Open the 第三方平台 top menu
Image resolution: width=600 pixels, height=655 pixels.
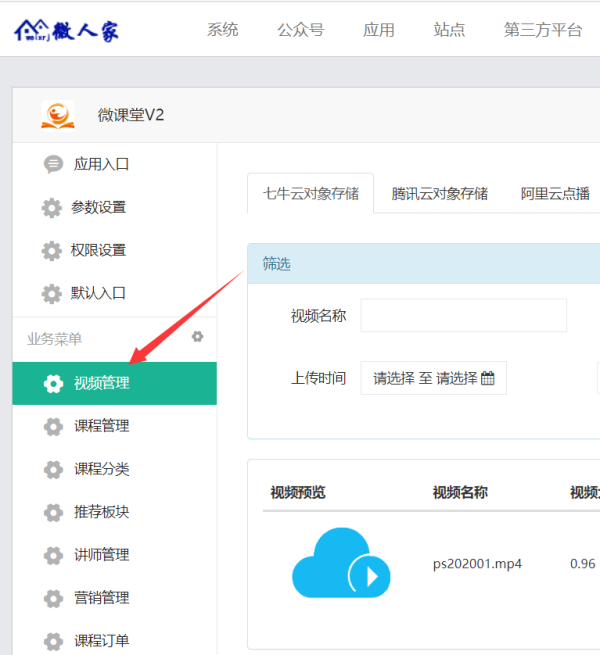pos(543,30)
